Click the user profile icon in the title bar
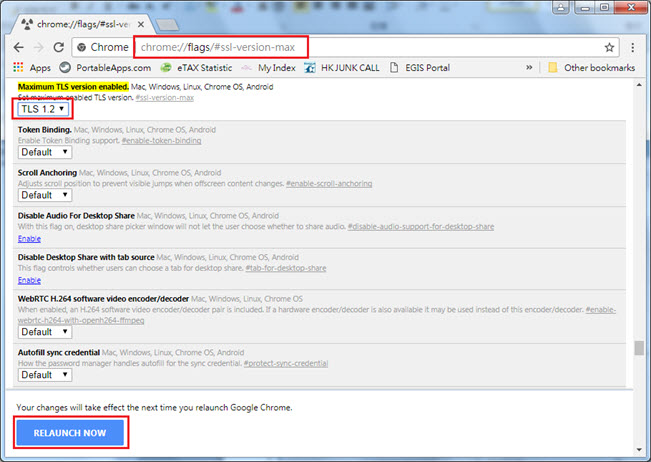 (560, 7)
